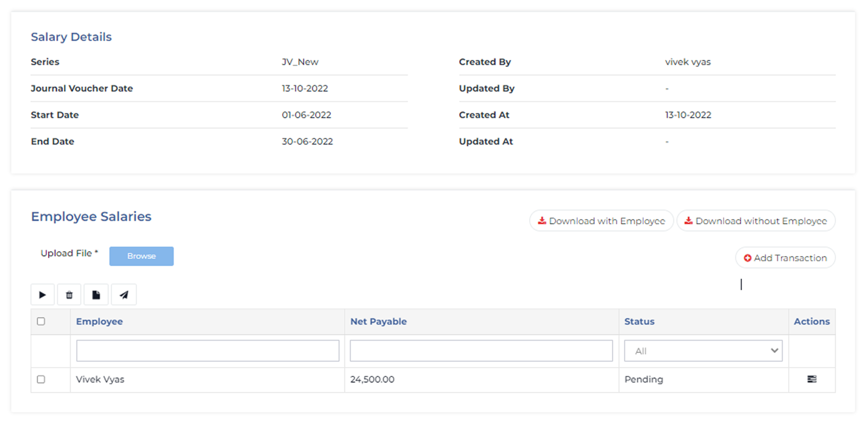Viewport: 868px width, 433px height.
Task: Click the Download without Employee button
Action: 761,221
